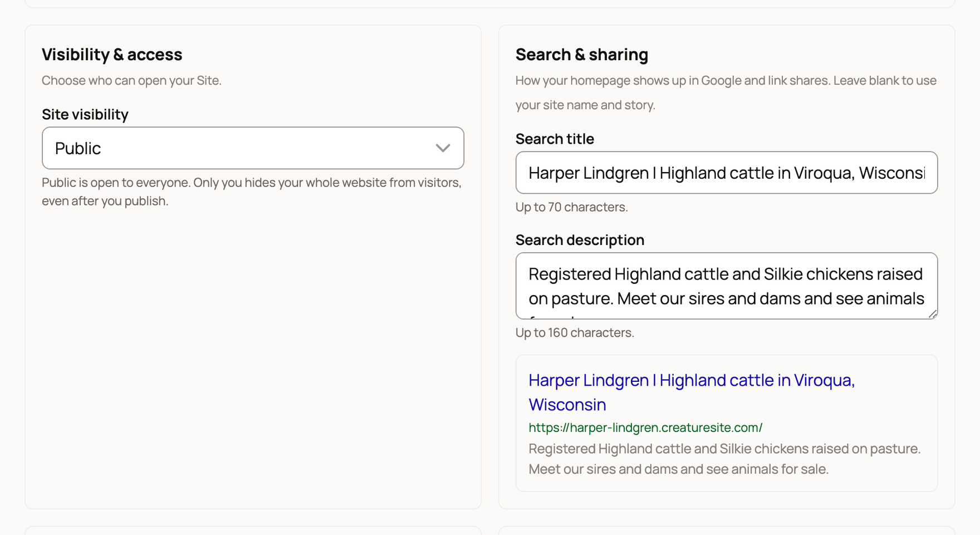Open the blue preview title link
980x535 pixels.
click(692, 392)
